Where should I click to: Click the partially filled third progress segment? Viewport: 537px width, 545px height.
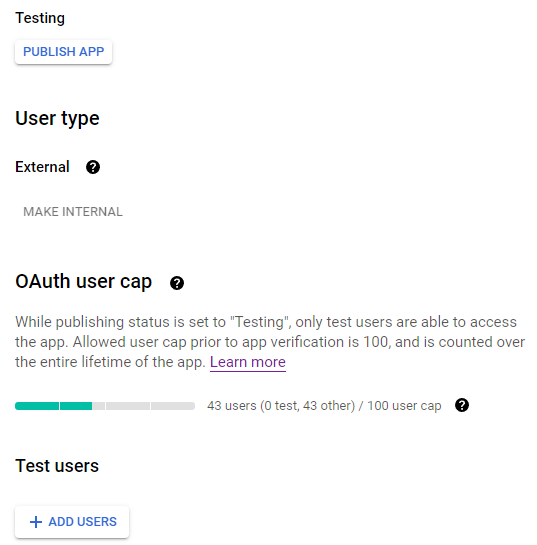point(98,406)
